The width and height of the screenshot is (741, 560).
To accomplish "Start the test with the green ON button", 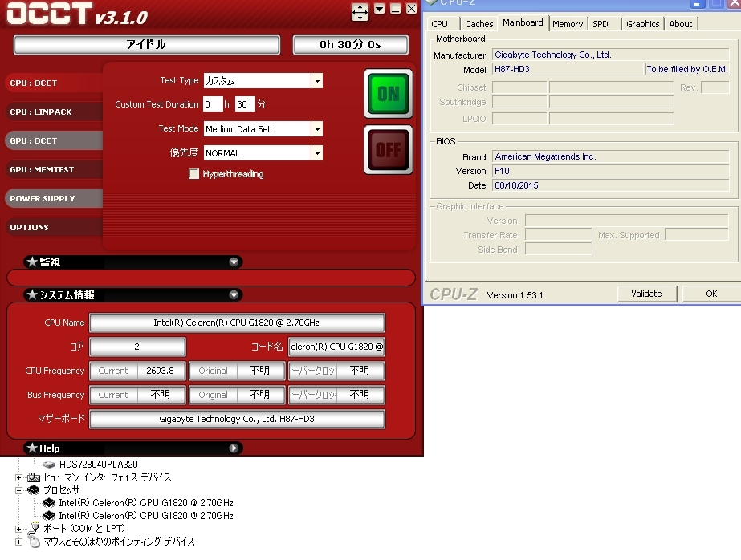I will (x=389, y=94).
